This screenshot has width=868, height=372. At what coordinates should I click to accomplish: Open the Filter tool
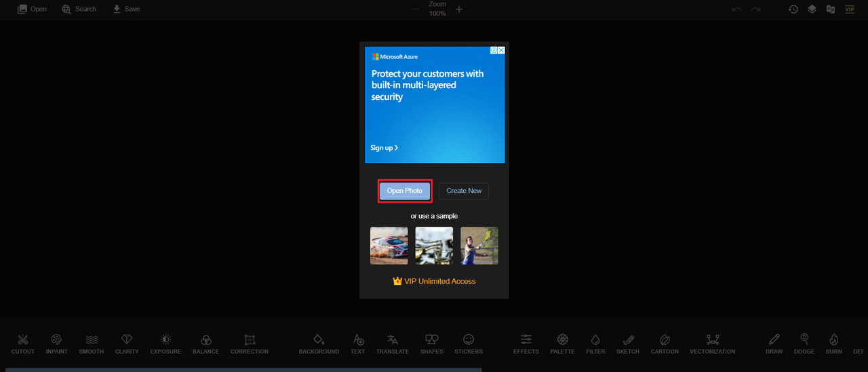[x=595, y=344]
